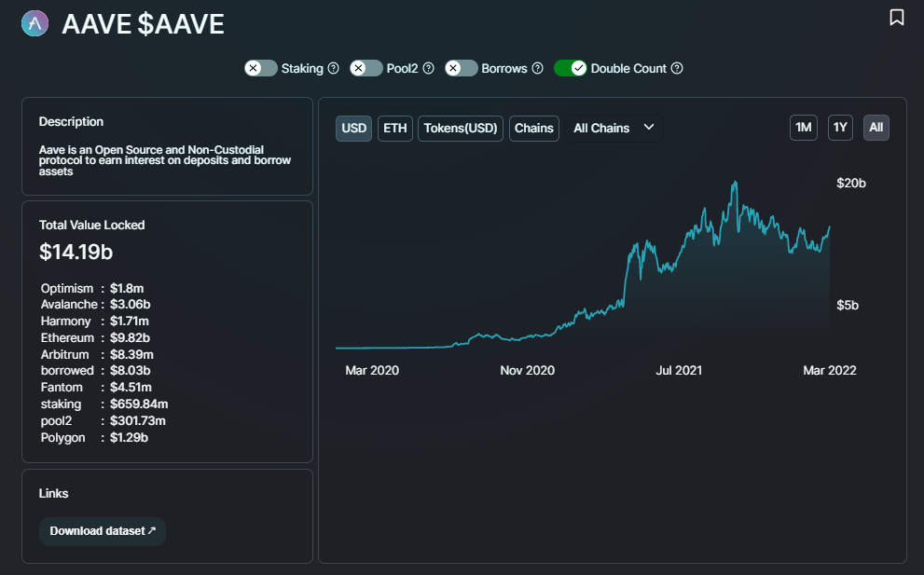Click the Jul 2021 axis label

pos(679,371)
